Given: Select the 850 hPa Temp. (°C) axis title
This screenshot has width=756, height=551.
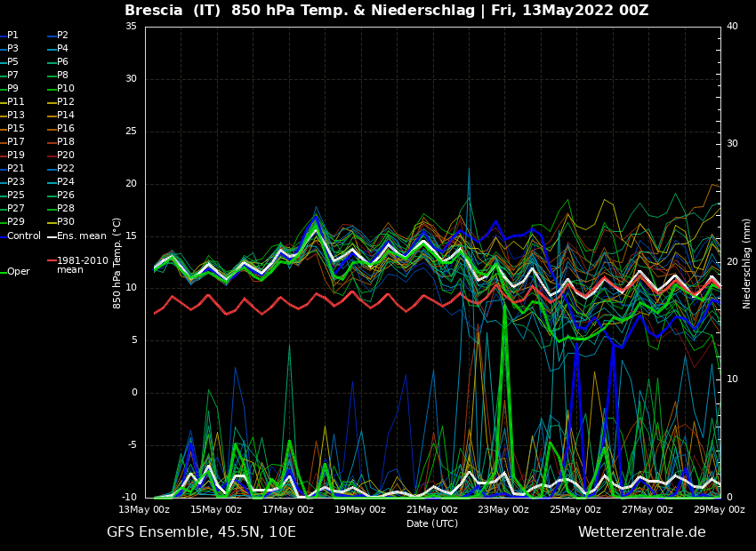Looking at the screenshot, I should point(117,263).
